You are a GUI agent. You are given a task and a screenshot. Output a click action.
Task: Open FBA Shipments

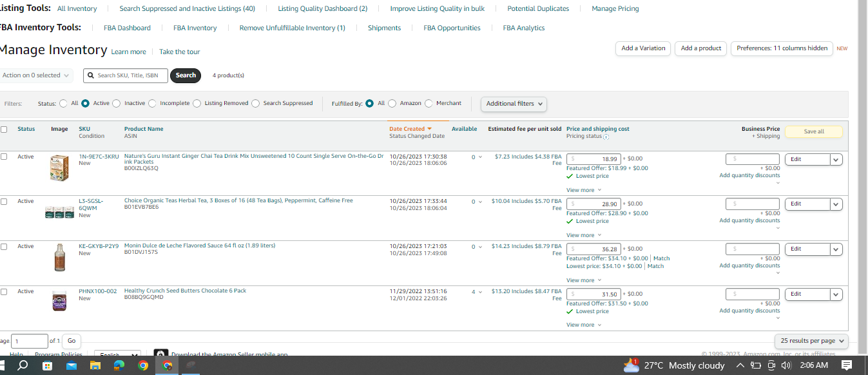384,28
